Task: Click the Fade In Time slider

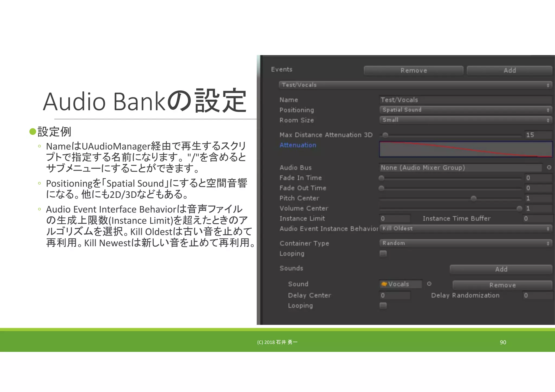Action: 450,178
